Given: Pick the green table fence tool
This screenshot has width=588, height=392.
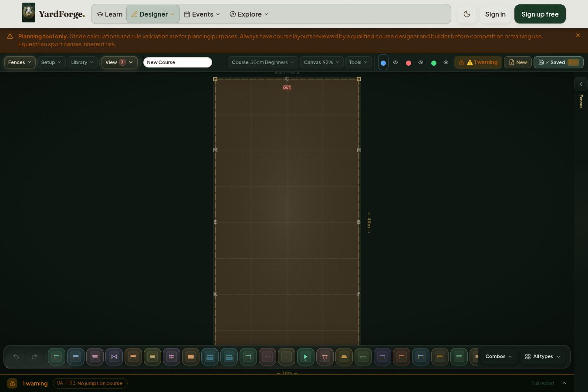Looking at the screenshot, I should click(x=459, y=357).
